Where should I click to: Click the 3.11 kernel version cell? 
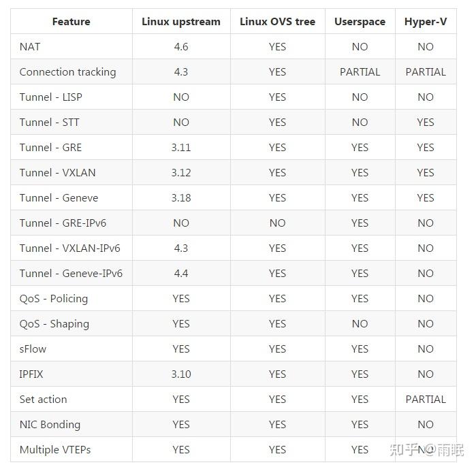click(181, 148)
